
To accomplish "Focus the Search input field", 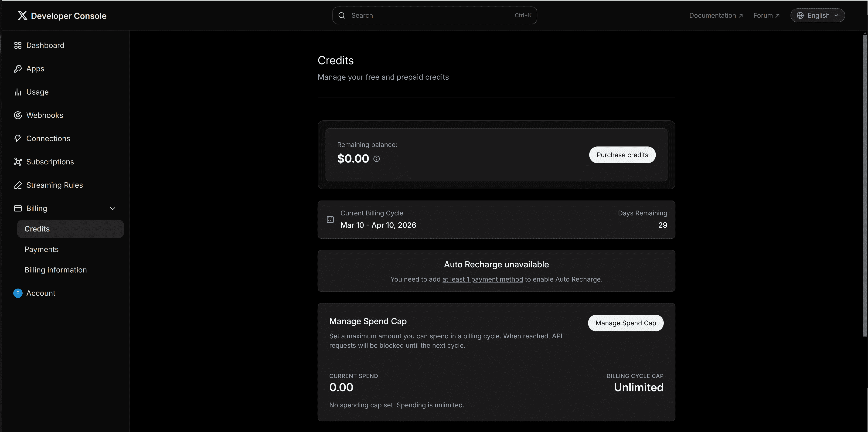I will click(434, 16).
